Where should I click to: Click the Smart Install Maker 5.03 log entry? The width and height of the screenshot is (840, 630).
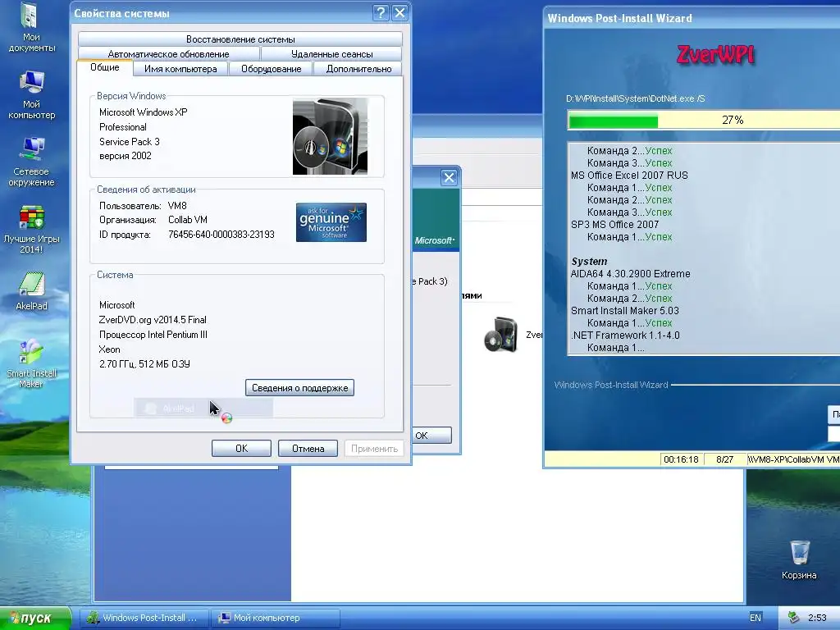(624, 311)
